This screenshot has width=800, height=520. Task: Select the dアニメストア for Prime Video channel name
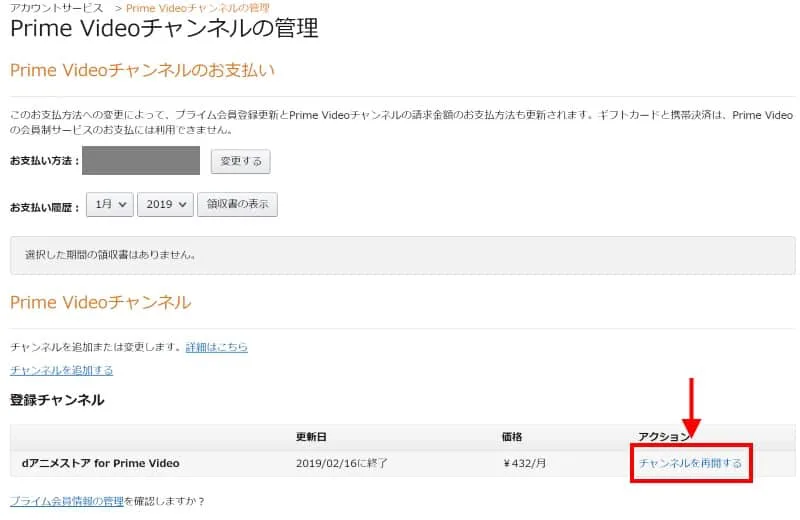[100, 463]
